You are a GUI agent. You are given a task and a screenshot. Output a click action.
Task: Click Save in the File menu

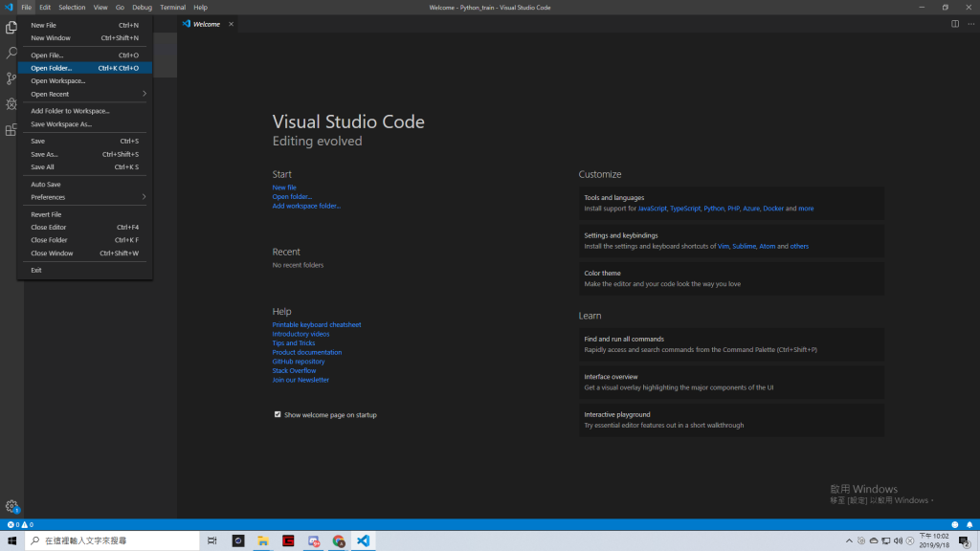click(84, 142)
